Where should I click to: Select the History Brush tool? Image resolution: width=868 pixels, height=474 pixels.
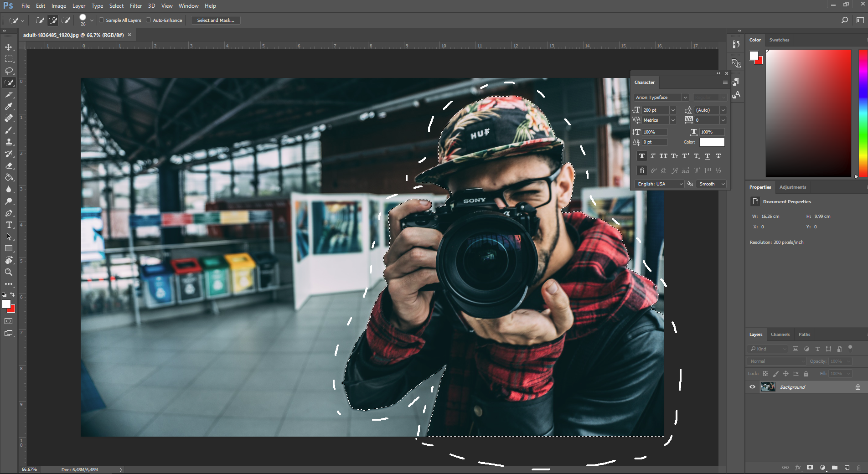(x=9, y=154)
